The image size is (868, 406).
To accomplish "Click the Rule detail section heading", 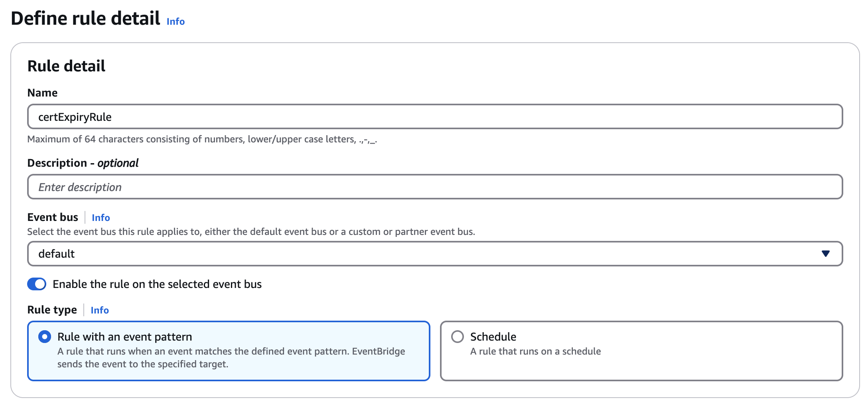I will tap(66, 66).
